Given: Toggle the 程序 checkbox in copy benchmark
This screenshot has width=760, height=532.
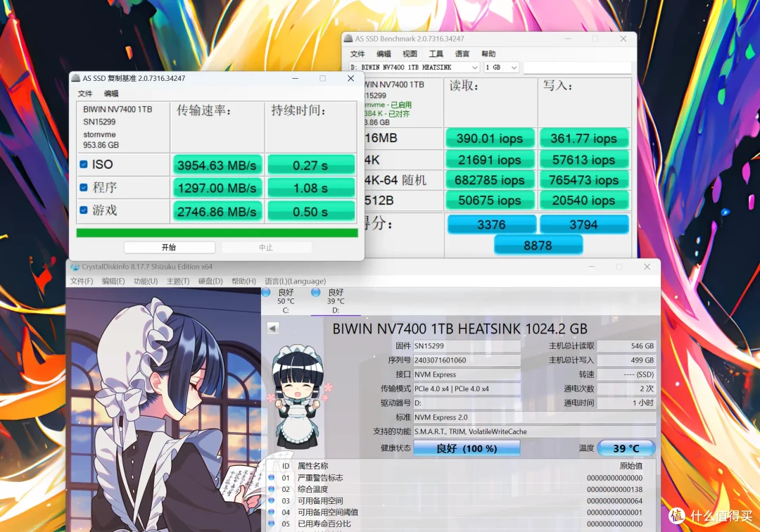Looking at the screenshot, I should [83, 187].
